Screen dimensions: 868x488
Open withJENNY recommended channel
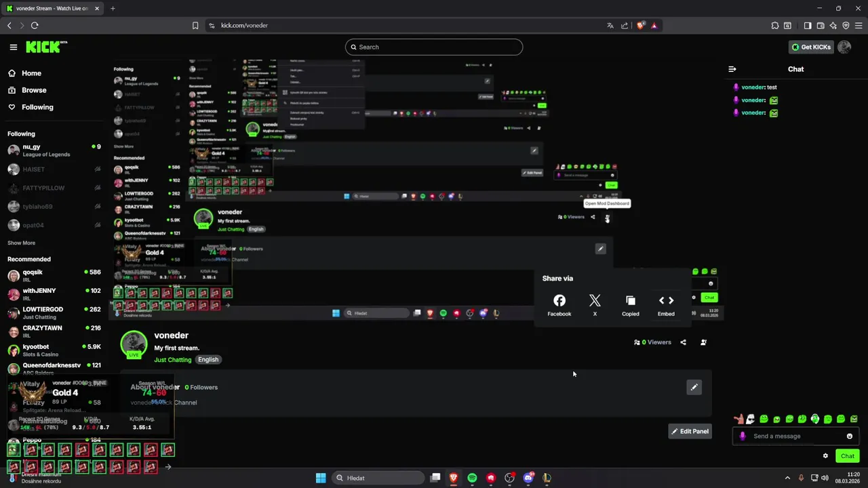pos(54,294)
